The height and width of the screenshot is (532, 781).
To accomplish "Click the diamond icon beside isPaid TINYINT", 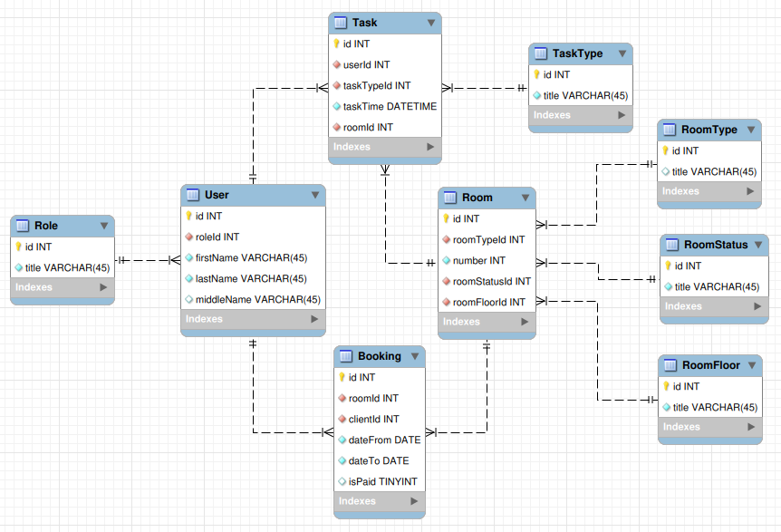I will (342, 481).
